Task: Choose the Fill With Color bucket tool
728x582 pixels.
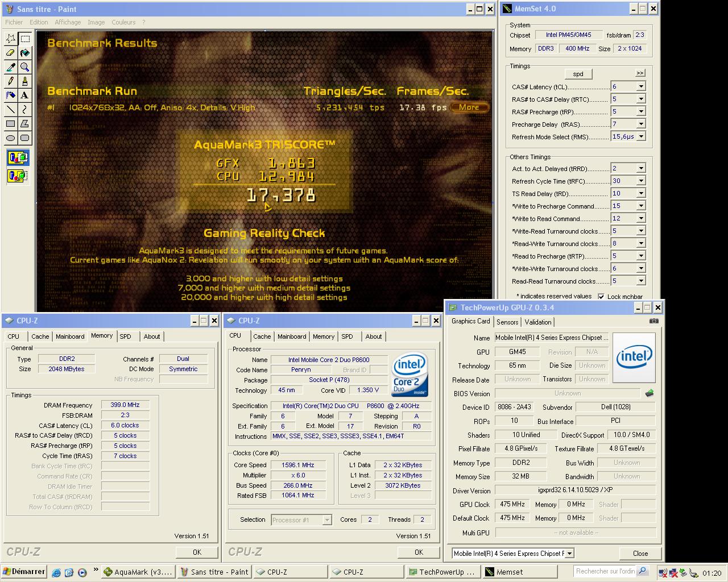Action: point(24,53)
